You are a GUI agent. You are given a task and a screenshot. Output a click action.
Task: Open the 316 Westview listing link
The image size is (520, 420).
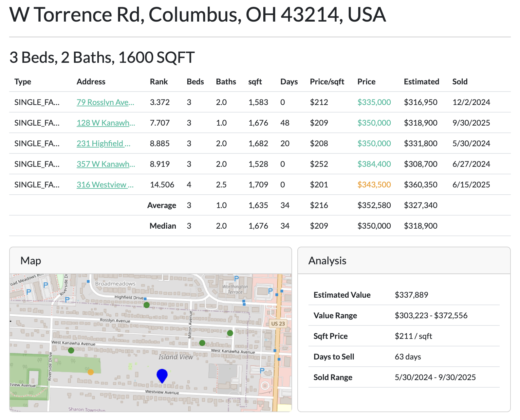105,184
